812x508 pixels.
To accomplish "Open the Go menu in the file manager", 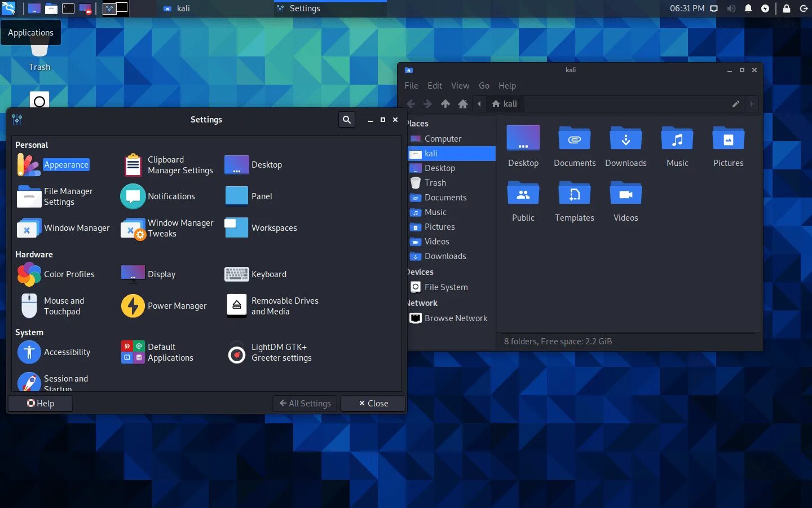I will pos(484,86).
